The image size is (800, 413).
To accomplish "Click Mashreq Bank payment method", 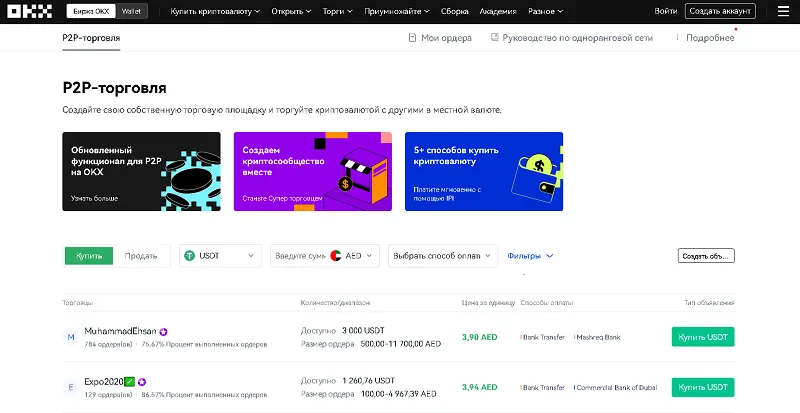I will [x=597, y=337].
